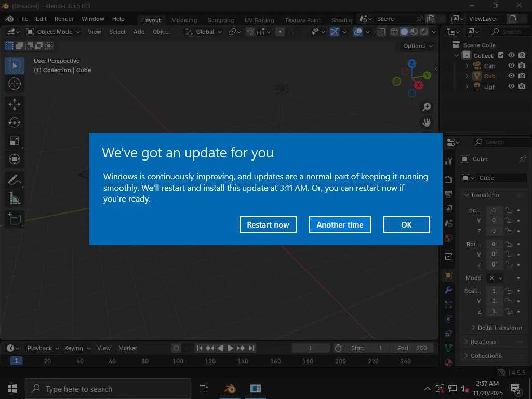Open the Global transform orientation dropdown
The image size is (532, 399).
click(203, 32)
